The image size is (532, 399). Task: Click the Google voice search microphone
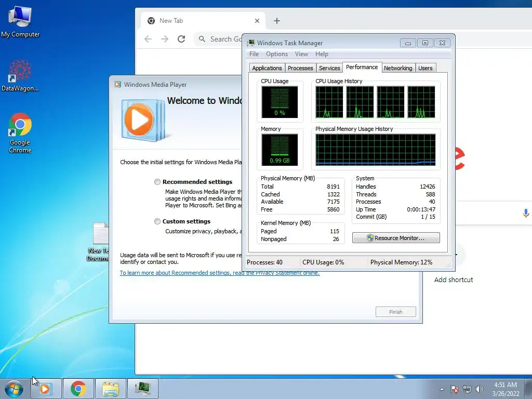tap(526, 213)
